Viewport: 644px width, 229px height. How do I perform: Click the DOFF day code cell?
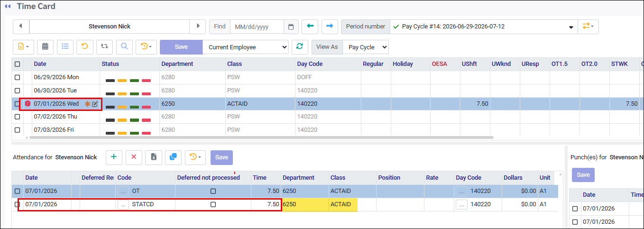tap(328, 77)
